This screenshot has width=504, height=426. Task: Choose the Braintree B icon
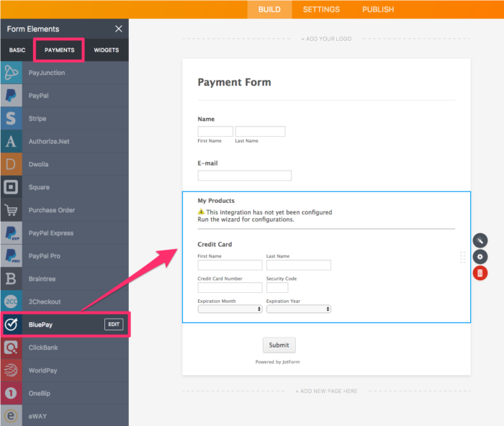click(x=12, y=278)
